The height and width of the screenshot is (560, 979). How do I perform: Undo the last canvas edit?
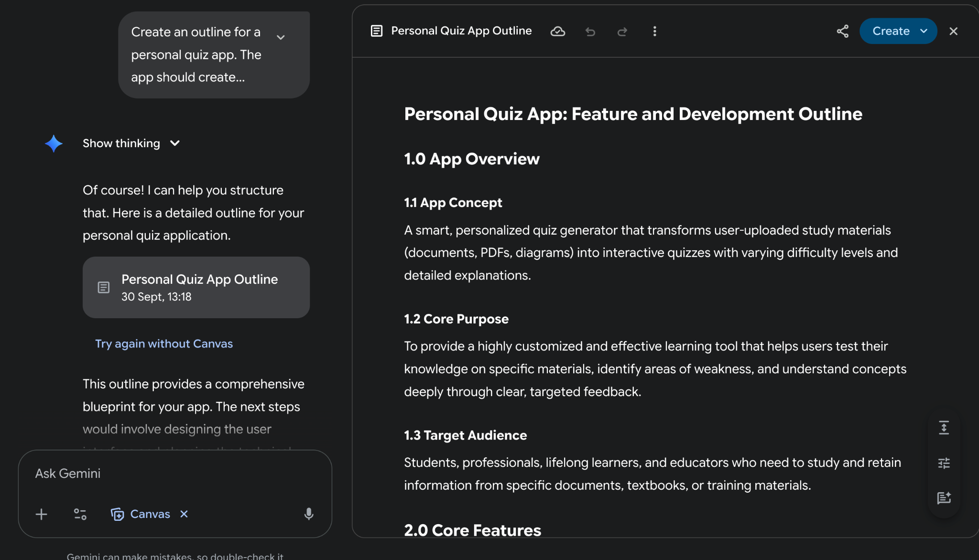tap(590, 32)
